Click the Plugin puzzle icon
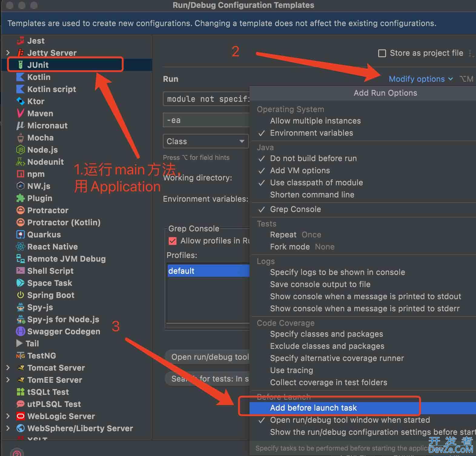Image resolution: width=476 pixels, height=456 pixels. click(21, 198)
